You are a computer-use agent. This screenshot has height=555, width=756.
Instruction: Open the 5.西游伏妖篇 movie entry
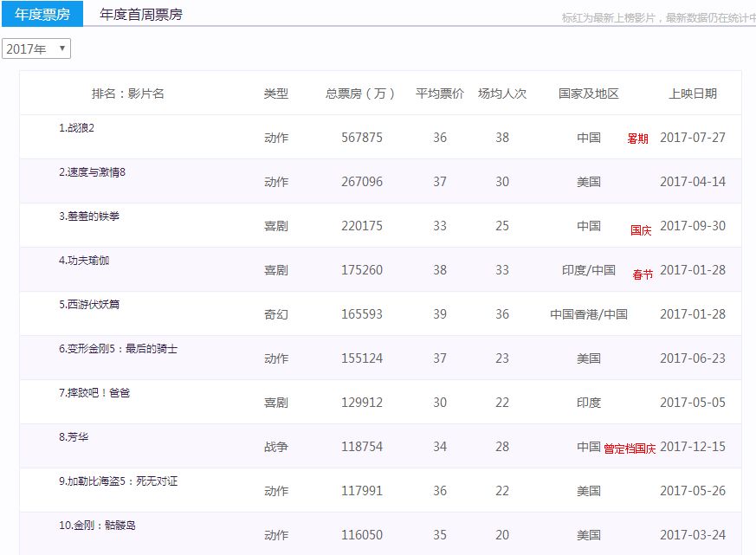click(89, 305)
